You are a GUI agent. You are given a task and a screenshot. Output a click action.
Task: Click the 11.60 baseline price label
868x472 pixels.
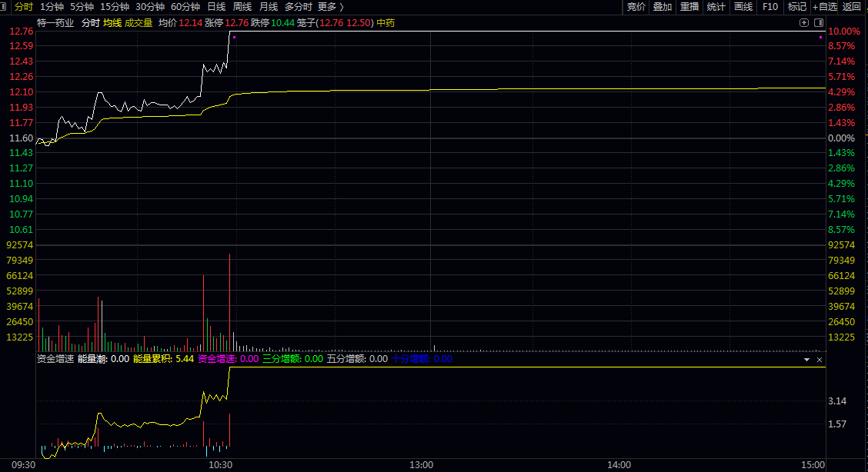coord(21,138)
